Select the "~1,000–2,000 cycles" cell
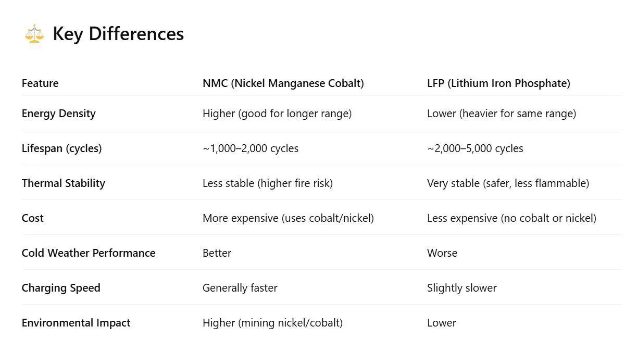The image size is (625, 364). [x=251, y=148]
